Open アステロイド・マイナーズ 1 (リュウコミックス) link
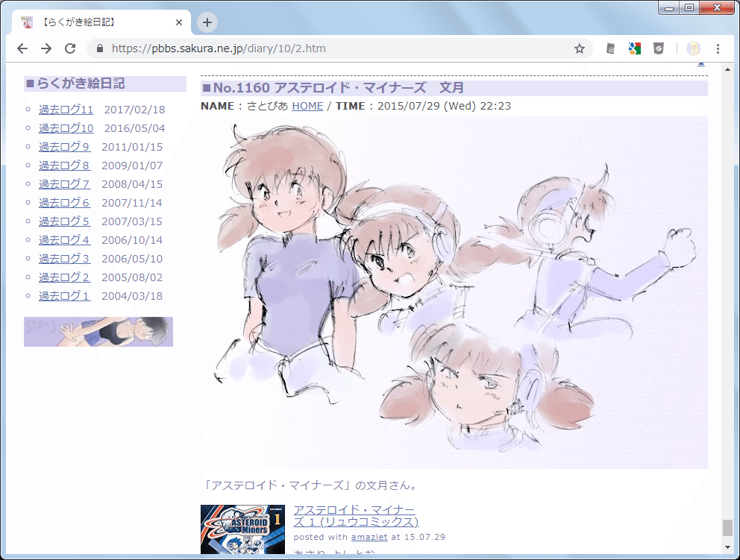This screenshot has height=560, width=740. pyautogui.click(x=356, y=516)
